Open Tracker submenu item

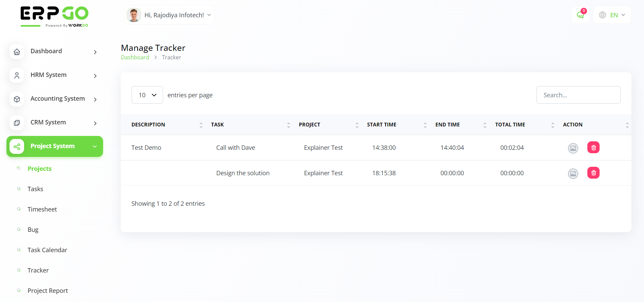pyautogui.click(x=38, y=270)
